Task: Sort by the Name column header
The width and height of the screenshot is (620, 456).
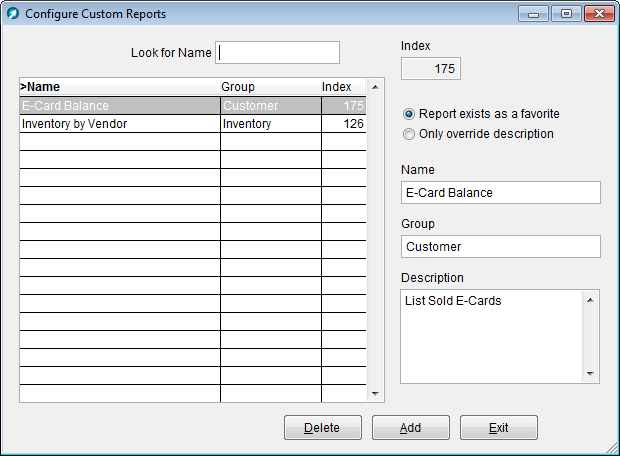Action: (120, 87)
